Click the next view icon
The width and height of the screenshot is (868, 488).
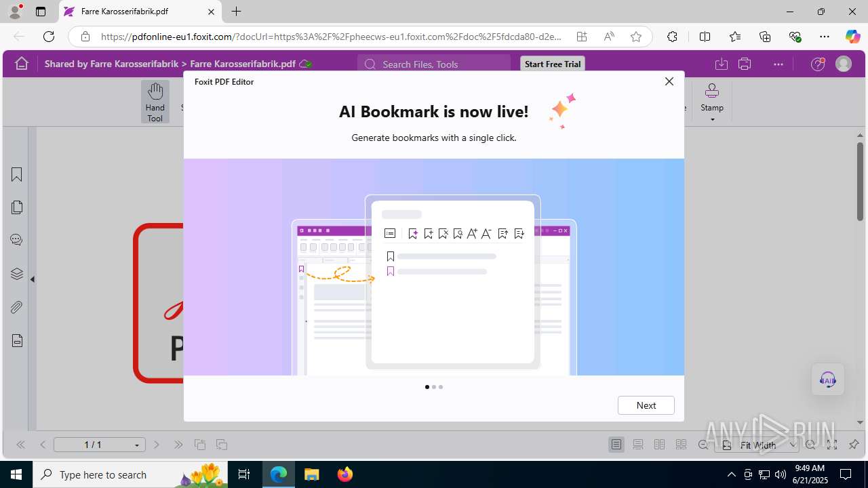(222, 445)
